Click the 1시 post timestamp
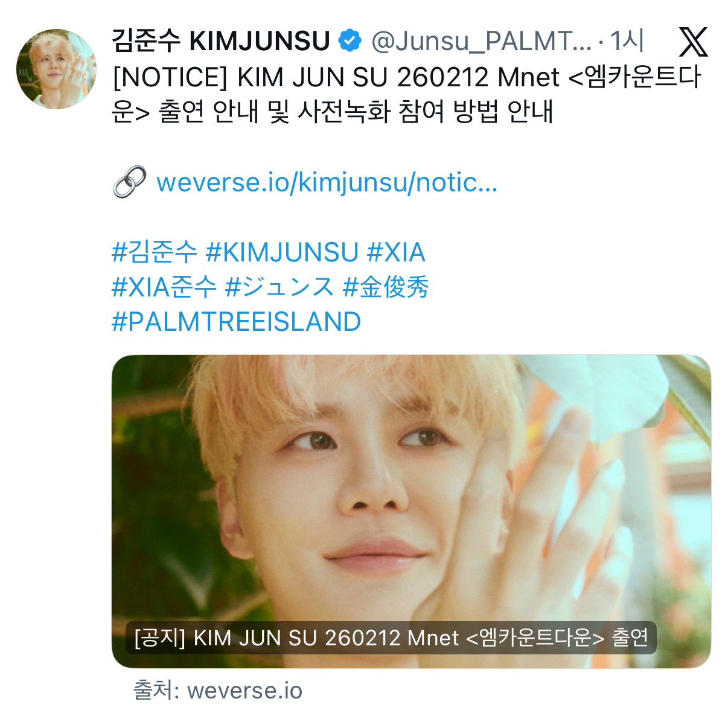The width and height of the screenshot is (728, 725). pyautogui.click(x=627, y=41)
